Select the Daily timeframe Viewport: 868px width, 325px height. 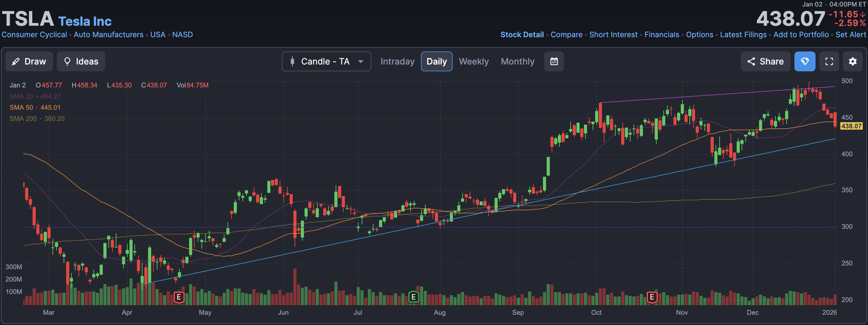(x=436, y=61)
